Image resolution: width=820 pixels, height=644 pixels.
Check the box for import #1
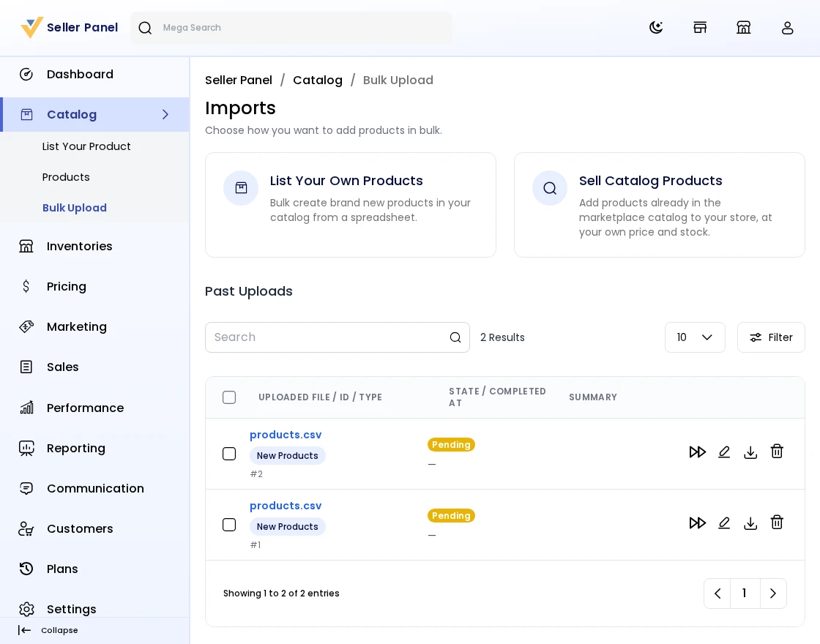pyautogui.click(x=229, y=525)
